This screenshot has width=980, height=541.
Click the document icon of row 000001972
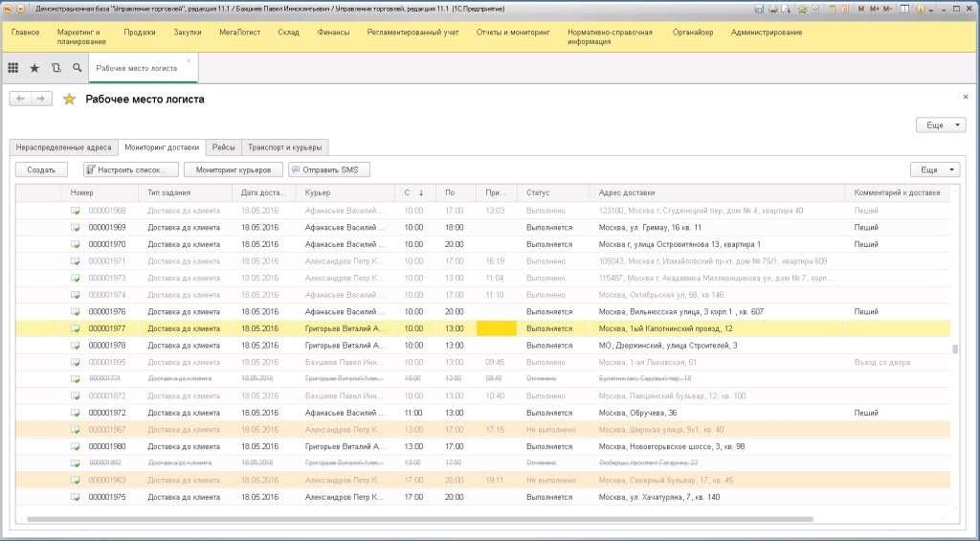(x=75, y=413)
